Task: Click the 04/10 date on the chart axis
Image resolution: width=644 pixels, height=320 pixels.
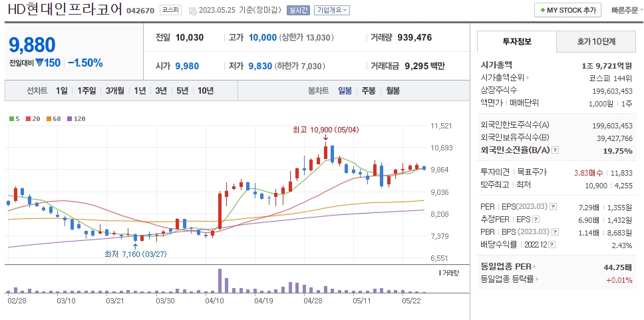Action: tap(214, 300)
